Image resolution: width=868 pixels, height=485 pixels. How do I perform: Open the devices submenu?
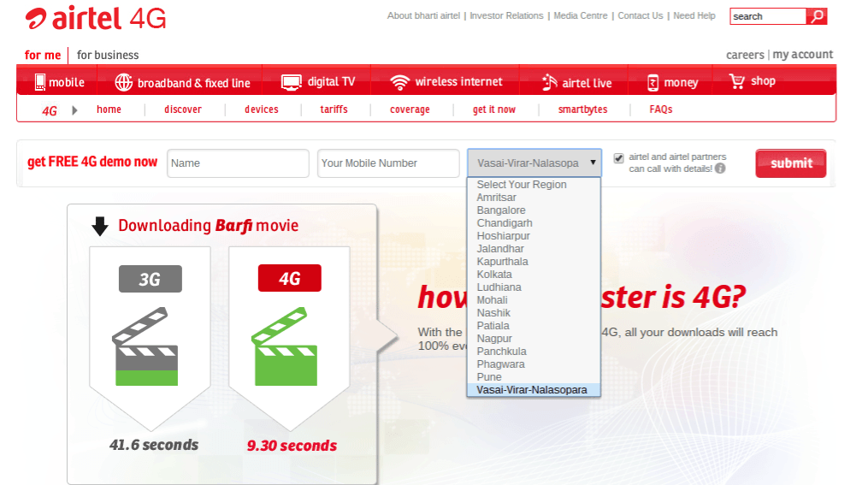262,109
